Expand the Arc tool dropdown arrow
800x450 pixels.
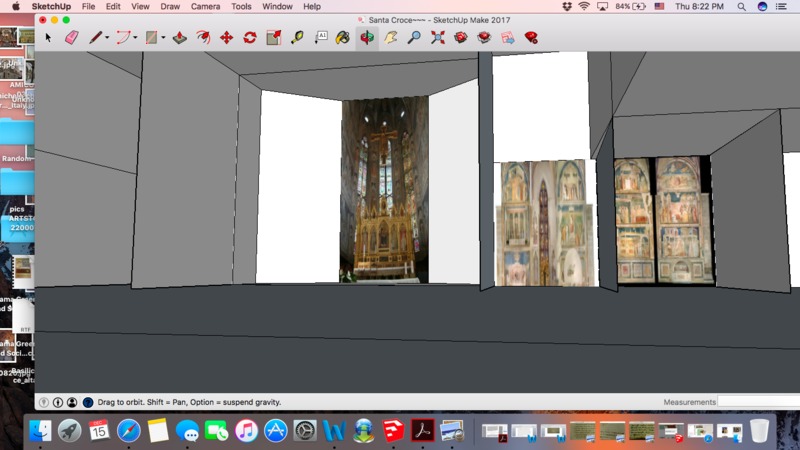(x=135, y=37)
